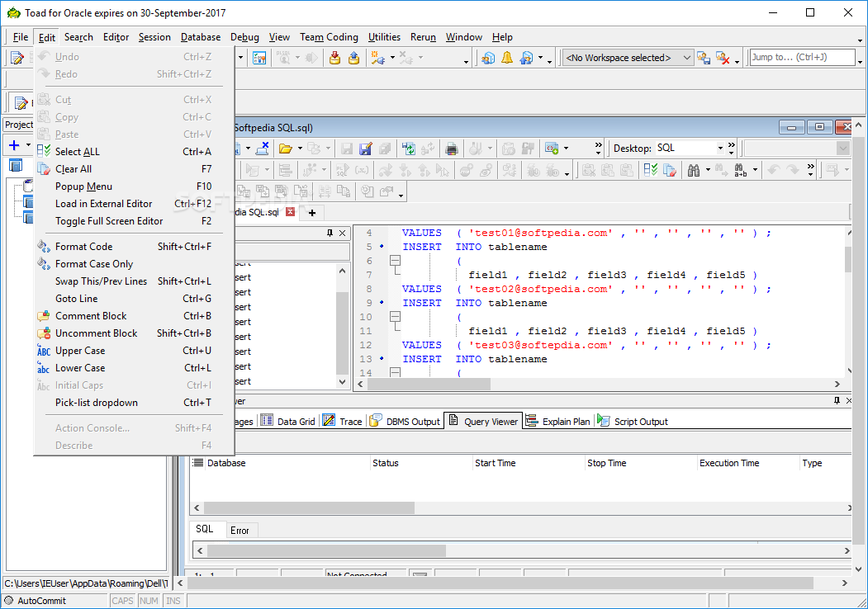
Task: Close the Softpedia SQL.sql tab with red X
Action: [x=290, y=212]
